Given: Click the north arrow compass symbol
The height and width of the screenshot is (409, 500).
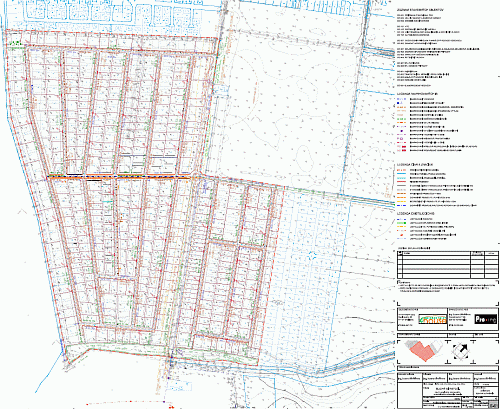Looking at the screenshot, I should 461,351.
